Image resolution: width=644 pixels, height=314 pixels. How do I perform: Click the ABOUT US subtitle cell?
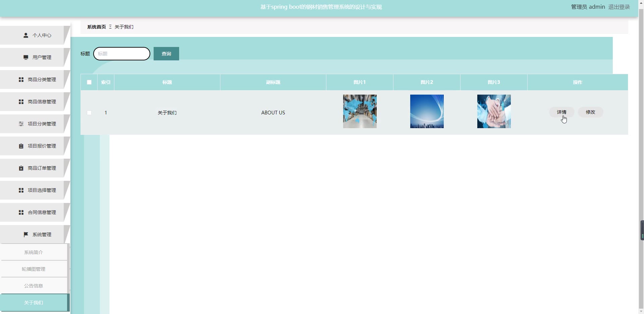click(273, 113)
